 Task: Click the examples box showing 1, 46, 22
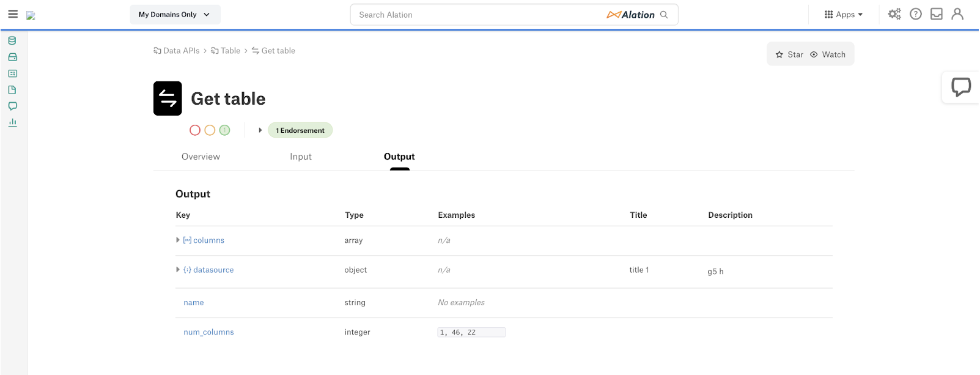pos(471,332)
